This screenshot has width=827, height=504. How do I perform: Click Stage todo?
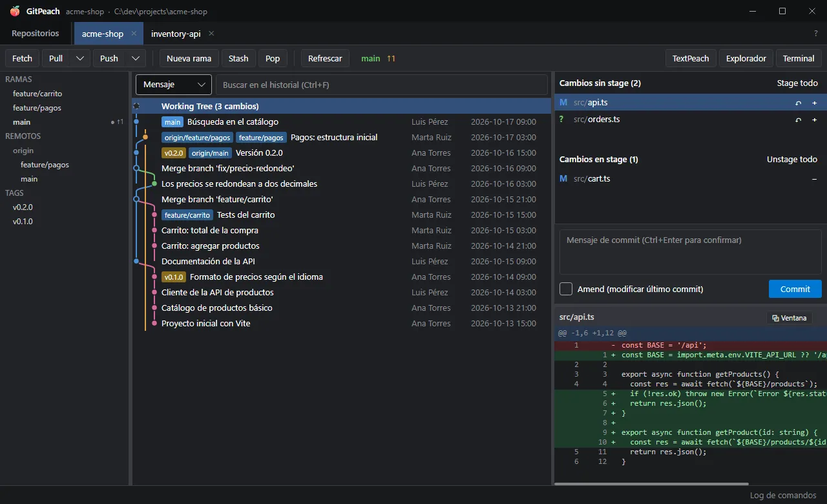tap(797, 83)
